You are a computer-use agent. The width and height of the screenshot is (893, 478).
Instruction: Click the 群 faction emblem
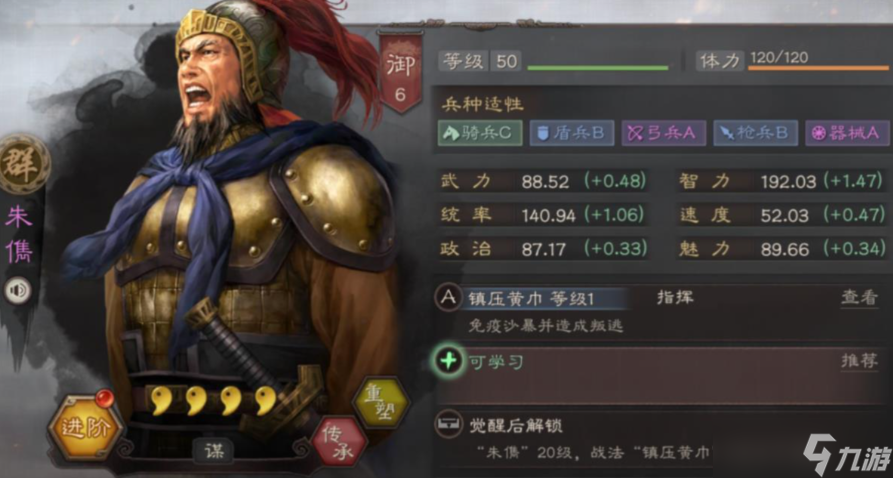coord(23,165)
